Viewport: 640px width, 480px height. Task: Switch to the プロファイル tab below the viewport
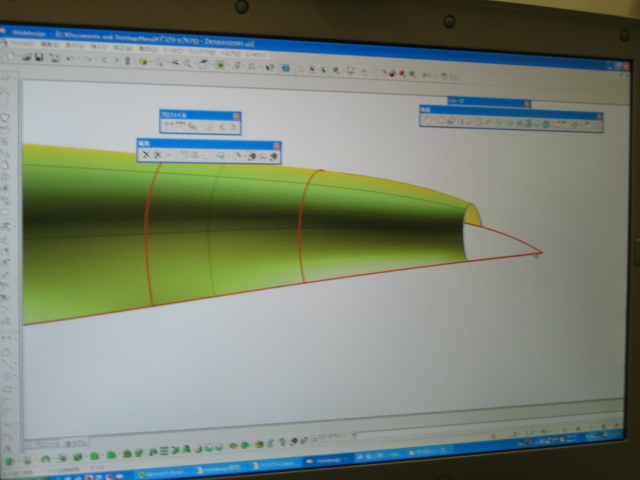tap(45, 444)
